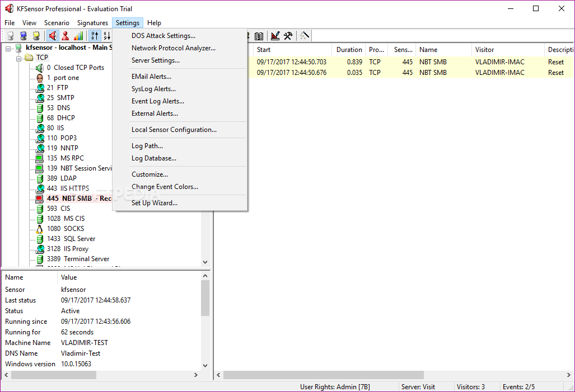Open Server Settings... from menu
Viewport: 575px width, 392px height.
pos(180,60)
